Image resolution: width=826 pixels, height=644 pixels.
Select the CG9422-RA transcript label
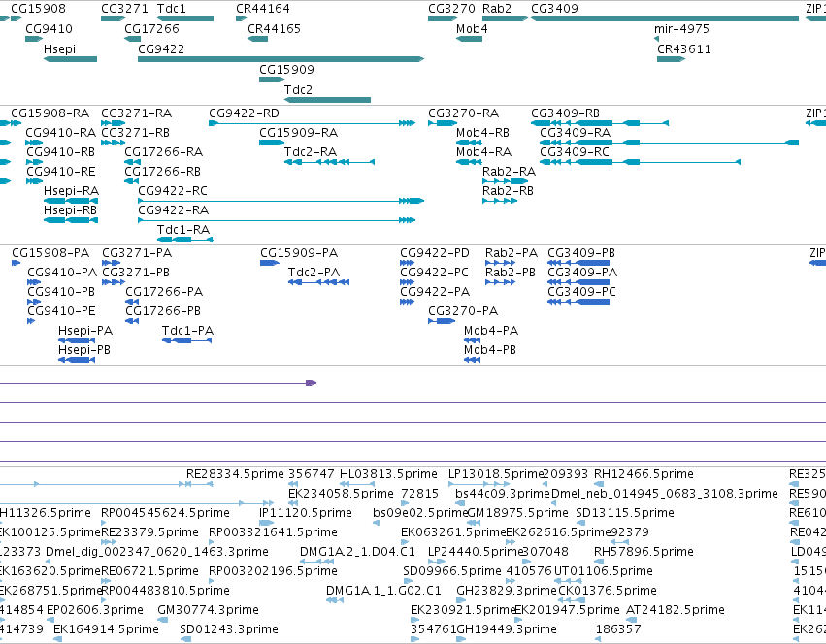click(174, 210)
